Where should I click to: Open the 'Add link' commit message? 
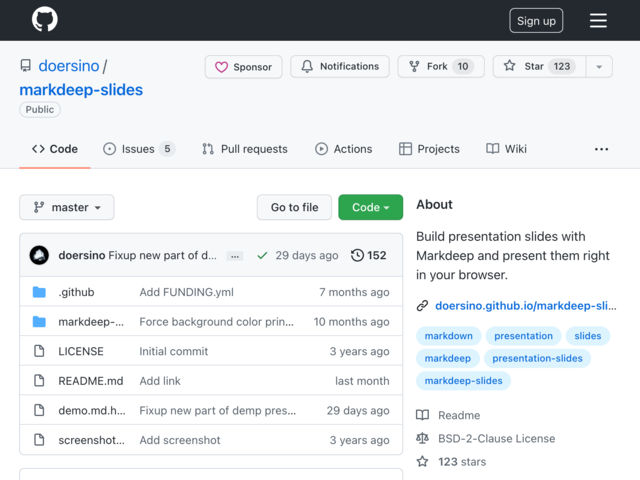(x=160, y=381)
